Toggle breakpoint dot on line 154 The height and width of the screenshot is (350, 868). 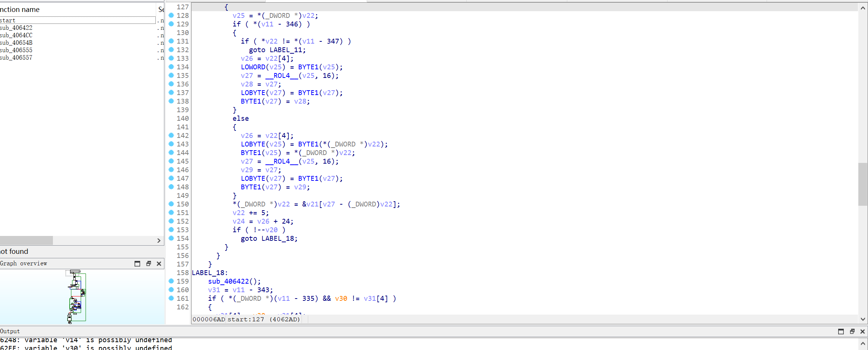pyautogui.click(x=171, y=238)
